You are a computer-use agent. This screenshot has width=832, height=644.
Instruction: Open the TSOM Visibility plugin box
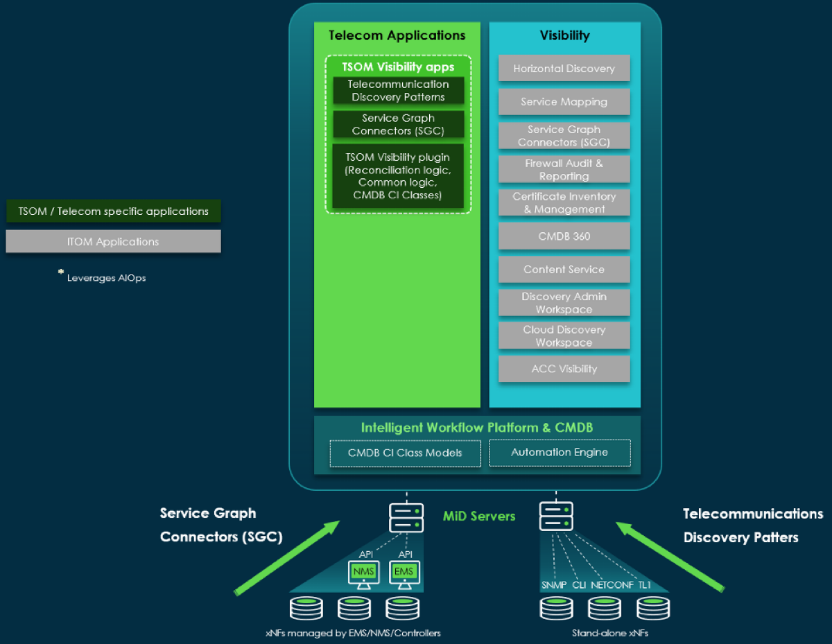click(x=398, y=176)
